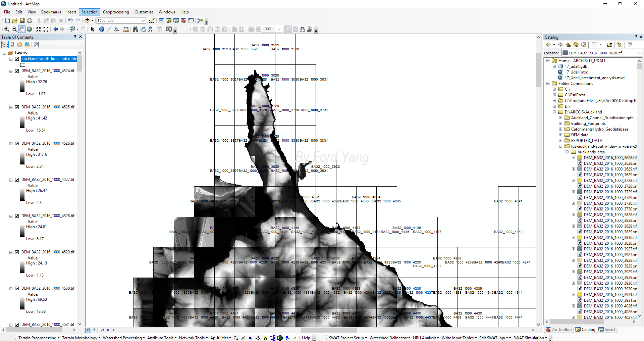Toggle visibility of DEM_BA32_2016_1000_4529.tif
The width and height of the screenshot is (644, 341).
click(x=17, y=252)
